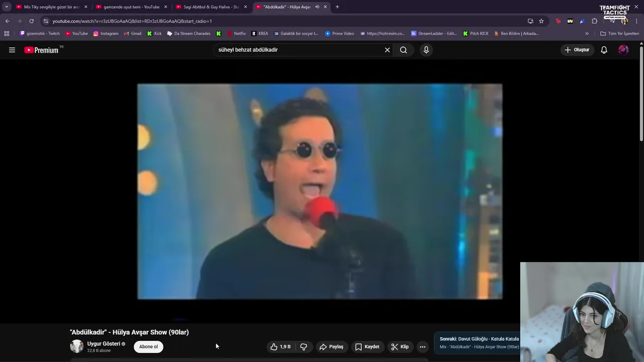Open YouTube notifications bell
The image size is (644, 362).
604,50
